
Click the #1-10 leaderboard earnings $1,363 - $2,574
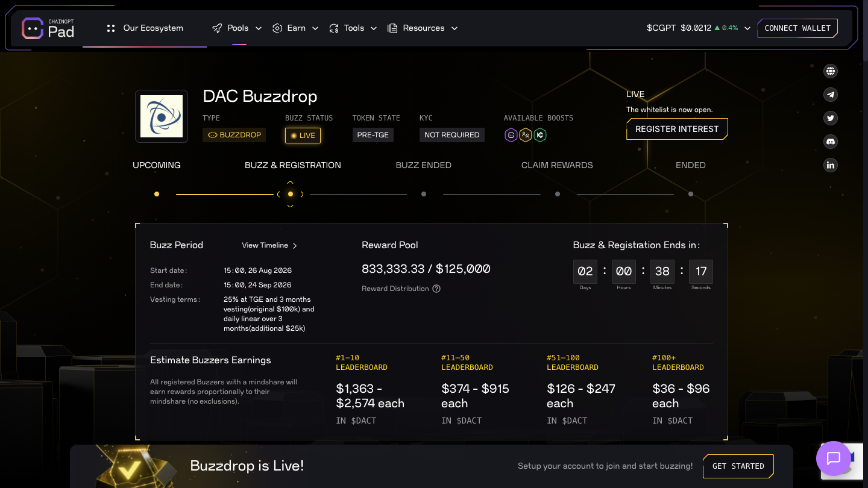(x=370, y=396)
